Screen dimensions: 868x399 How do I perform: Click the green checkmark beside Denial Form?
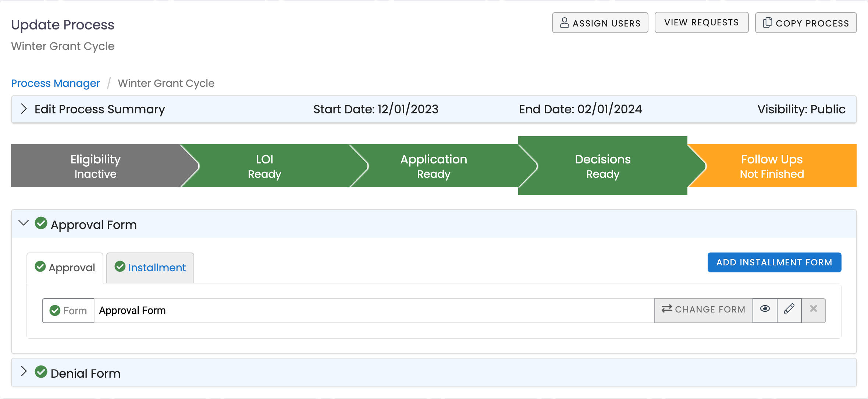(x=41, y=372)
